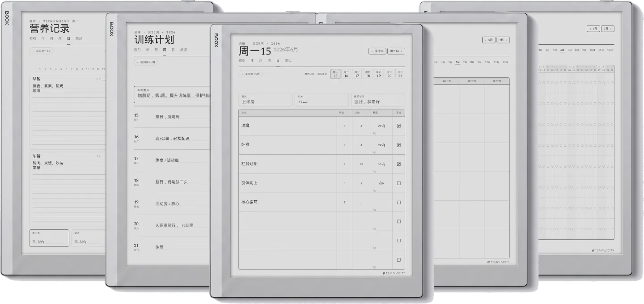
Task: Click the 早餐 heading in 营养记录
Action: click(37, 79)
